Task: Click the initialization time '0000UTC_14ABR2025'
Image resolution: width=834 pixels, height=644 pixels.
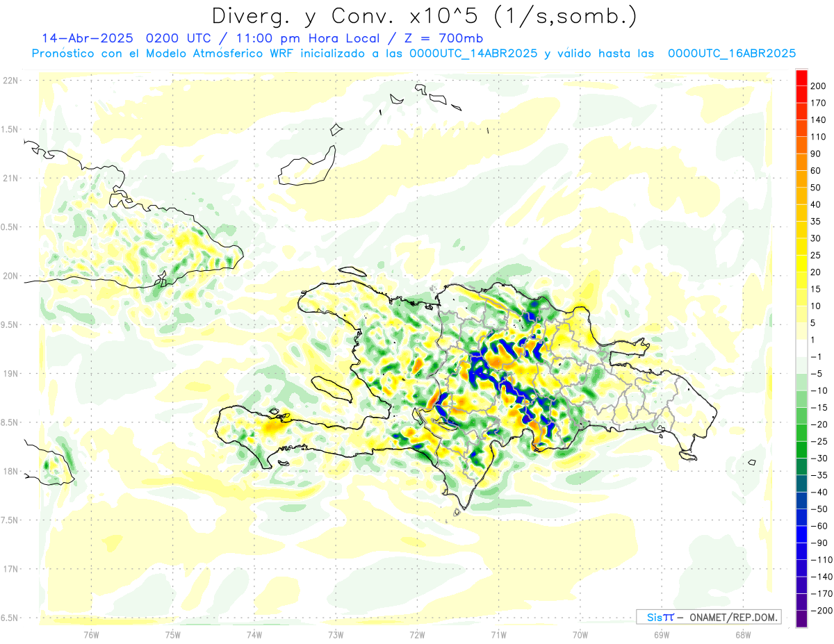Action: [473, 53]
